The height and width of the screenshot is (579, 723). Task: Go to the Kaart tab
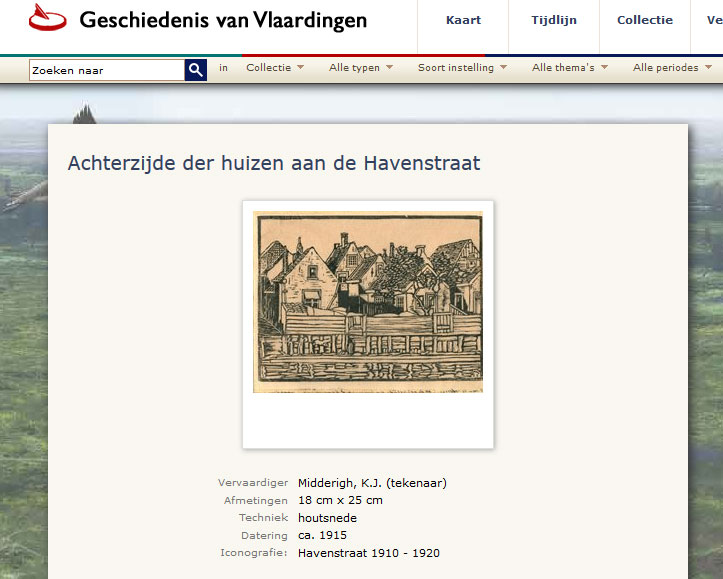point(463,20)
